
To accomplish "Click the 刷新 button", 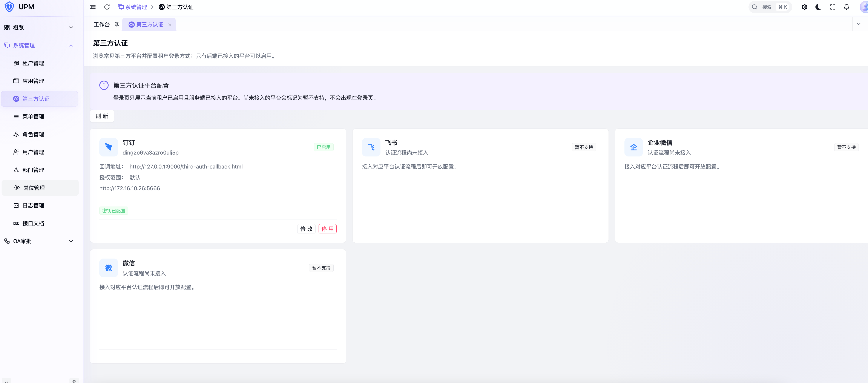I will pos(102,116).
